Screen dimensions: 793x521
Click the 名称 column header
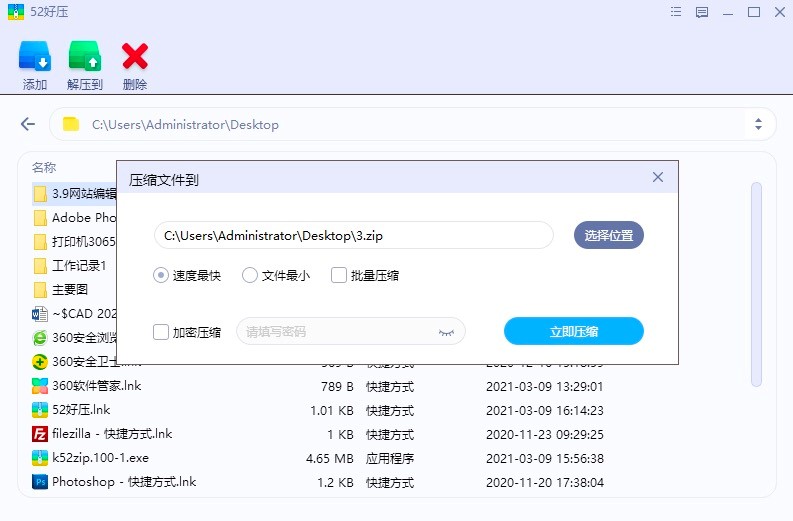tap(44, 167)
